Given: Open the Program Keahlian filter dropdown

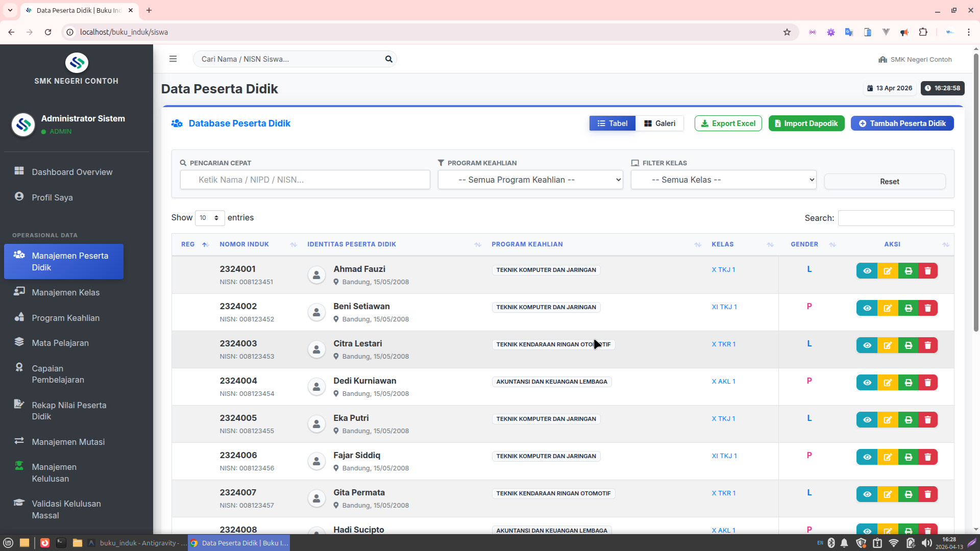Looking at the screenshot, I should [x=530, y=180].
